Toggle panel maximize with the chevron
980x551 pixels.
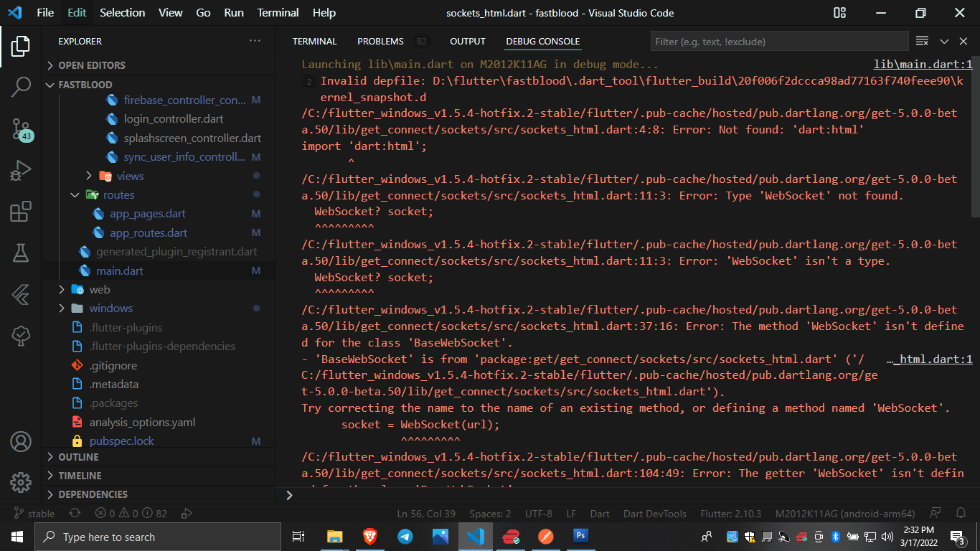coord(943,41)
